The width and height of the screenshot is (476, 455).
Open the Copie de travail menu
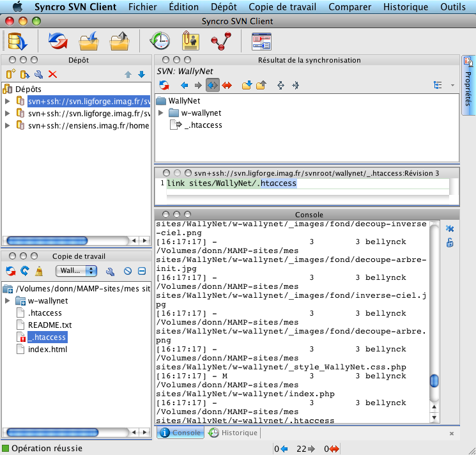coord(282,6)
